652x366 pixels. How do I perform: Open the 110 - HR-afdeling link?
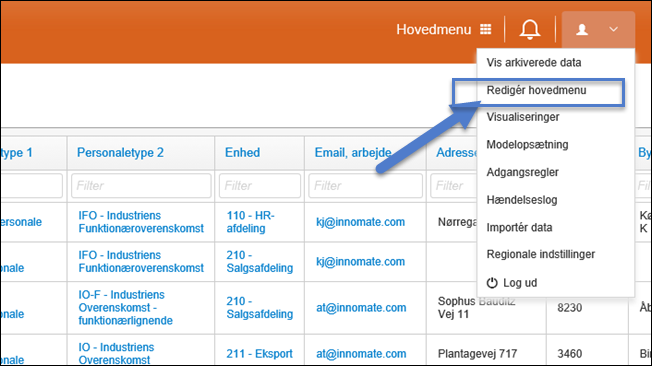pos(250,222)
